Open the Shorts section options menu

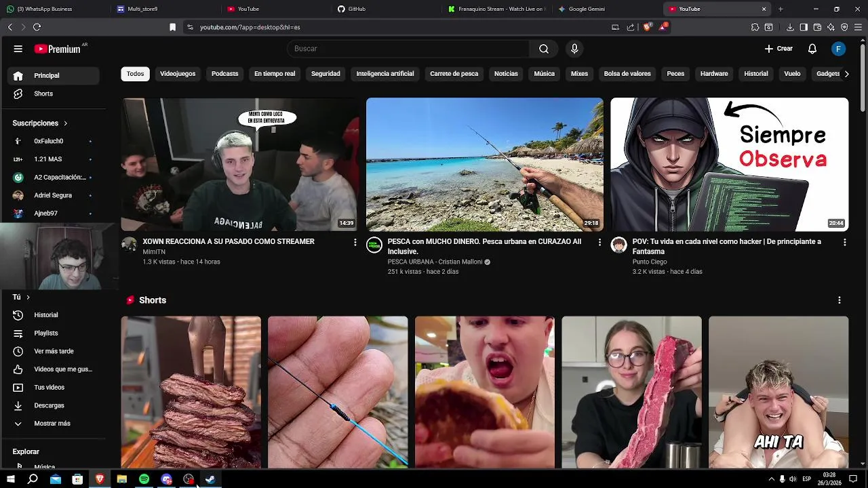839,300
